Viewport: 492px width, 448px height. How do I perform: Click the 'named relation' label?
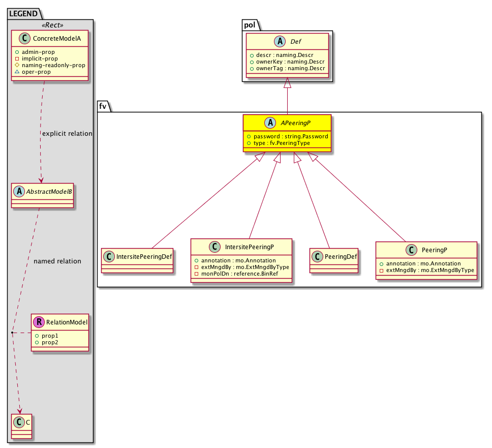(57, 261)
